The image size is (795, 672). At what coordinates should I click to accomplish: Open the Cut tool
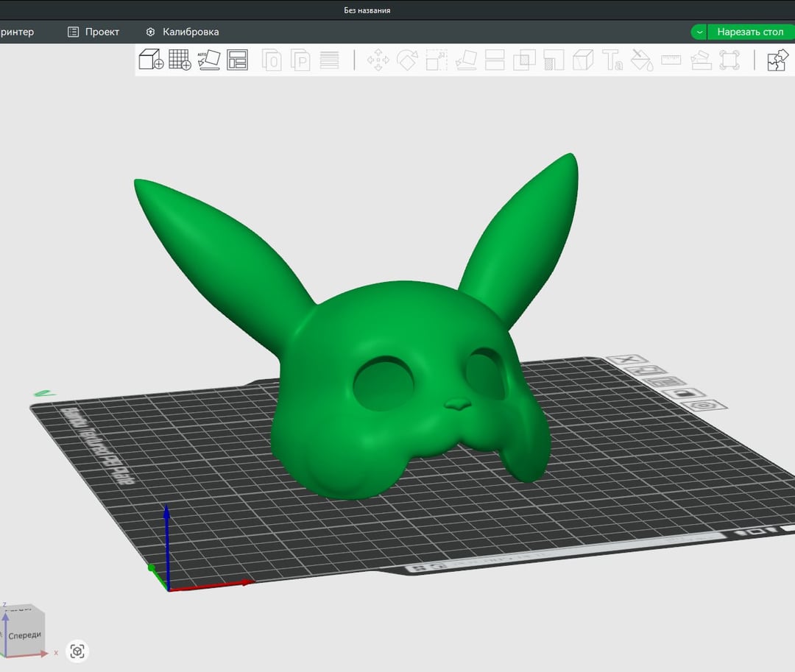tap(495, 60)
